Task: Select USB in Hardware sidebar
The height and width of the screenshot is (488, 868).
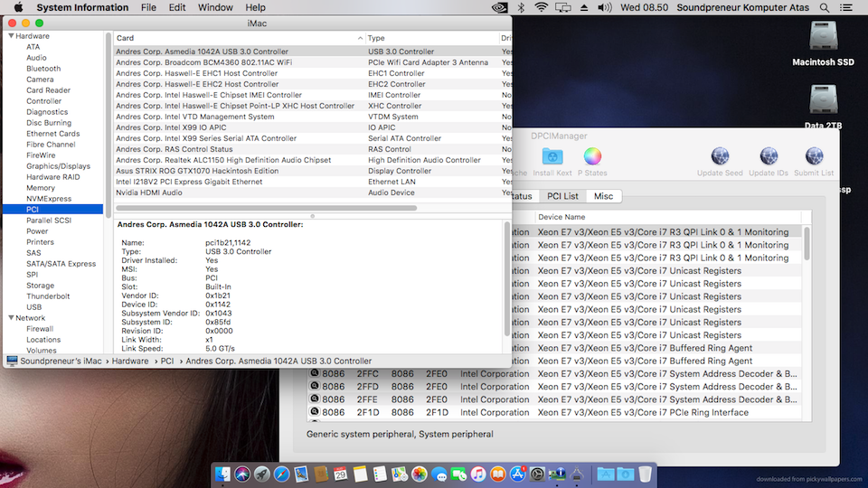Action: tap(33, 307)
